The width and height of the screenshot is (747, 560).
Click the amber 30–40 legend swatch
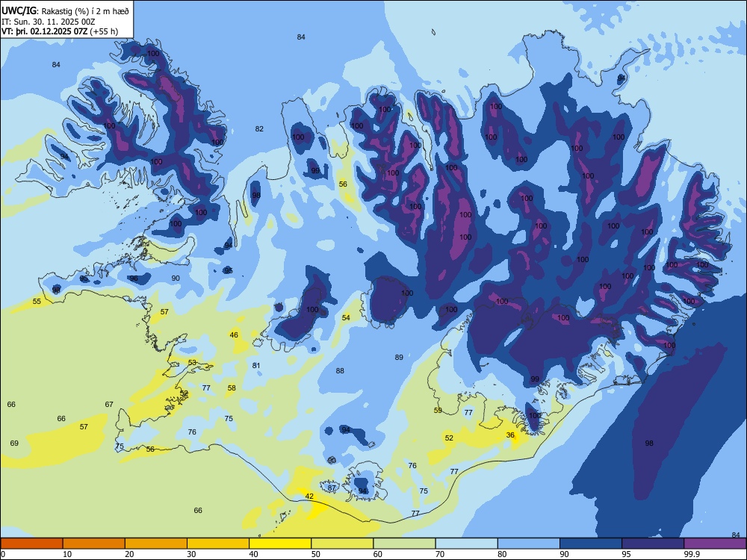click(x=218, y=544)
